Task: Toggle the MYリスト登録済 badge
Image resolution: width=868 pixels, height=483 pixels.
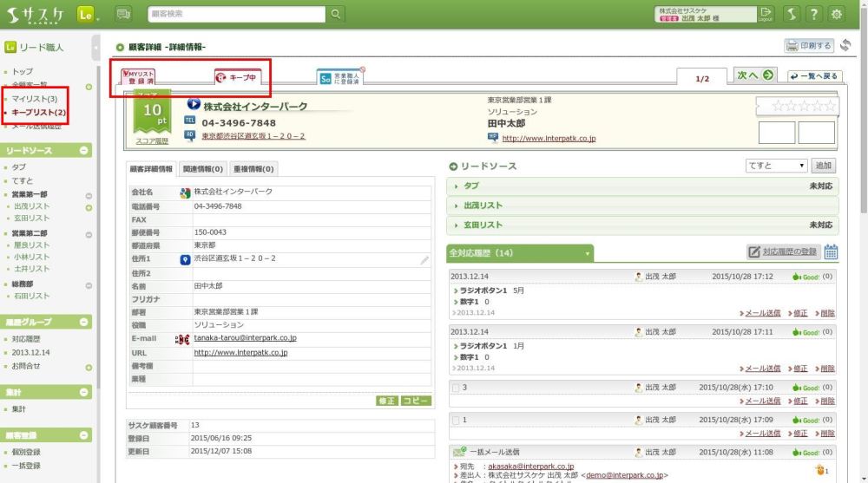Action: (x=138, y=77)
